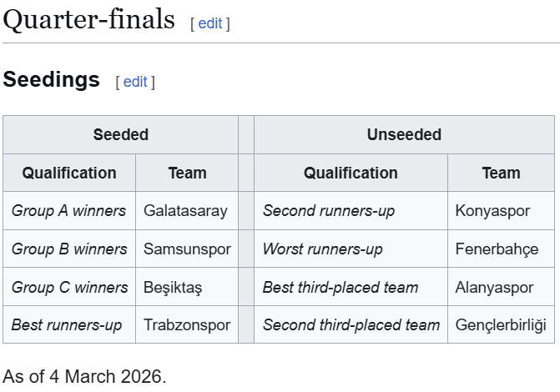Click the Seeded column group header

(121, 134)
